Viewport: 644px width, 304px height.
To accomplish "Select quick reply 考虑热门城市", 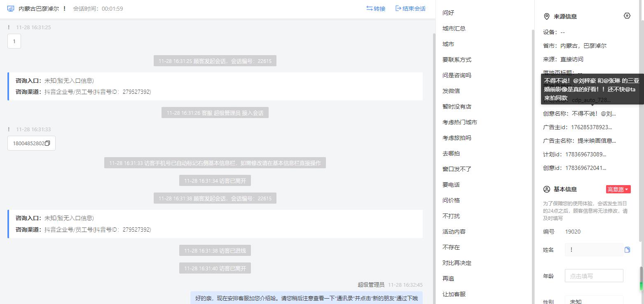I will click(x=460, y=122).
